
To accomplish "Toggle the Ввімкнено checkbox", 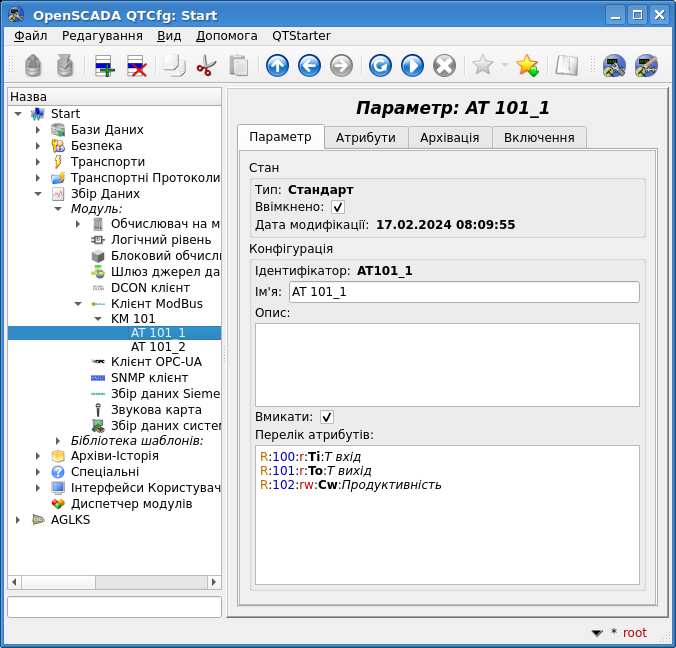I will (x=338, y=207).
